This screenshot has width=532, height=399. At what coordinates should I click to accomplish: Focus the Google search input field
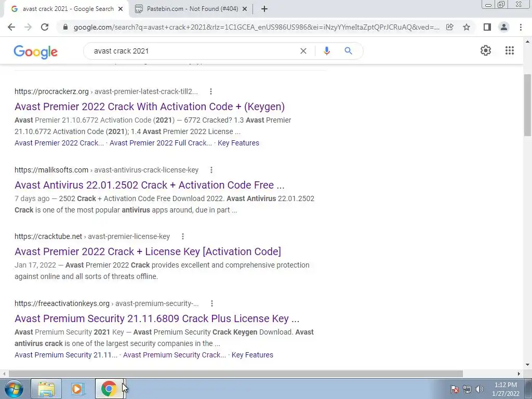pos(193,51)
